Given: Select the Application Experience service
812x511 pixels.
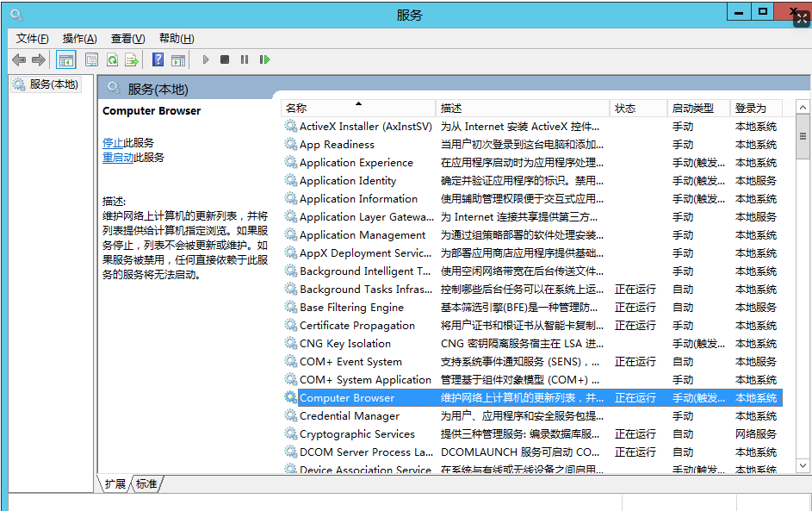Looking at the screenshot, I should [x=532, y=162].
